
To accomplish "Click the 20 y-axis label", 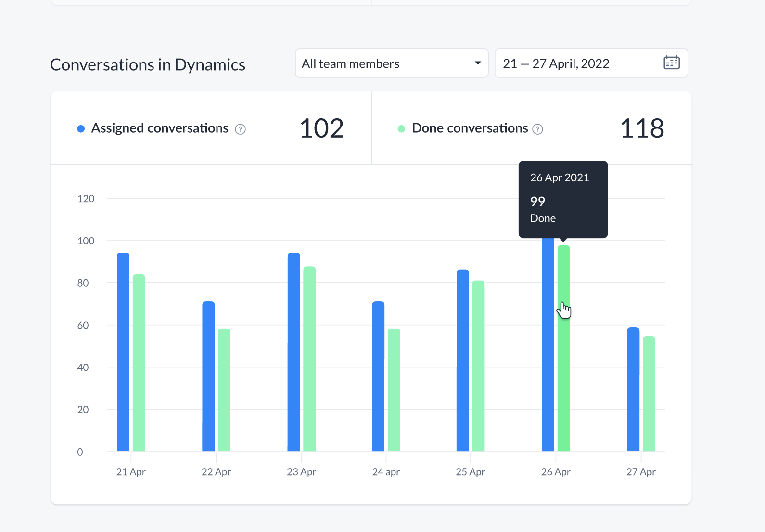I will coord(83,410).
